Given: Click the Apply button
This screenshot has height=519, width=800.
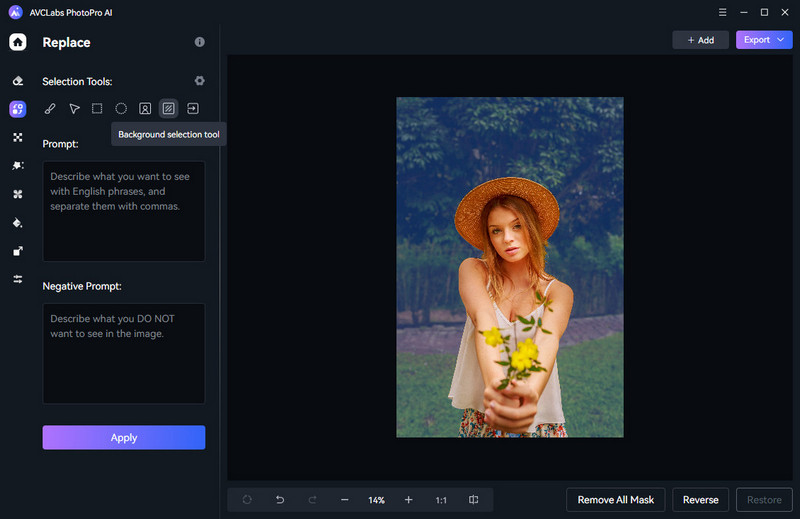Looking at the screenshot, I should tap(123, 437).
